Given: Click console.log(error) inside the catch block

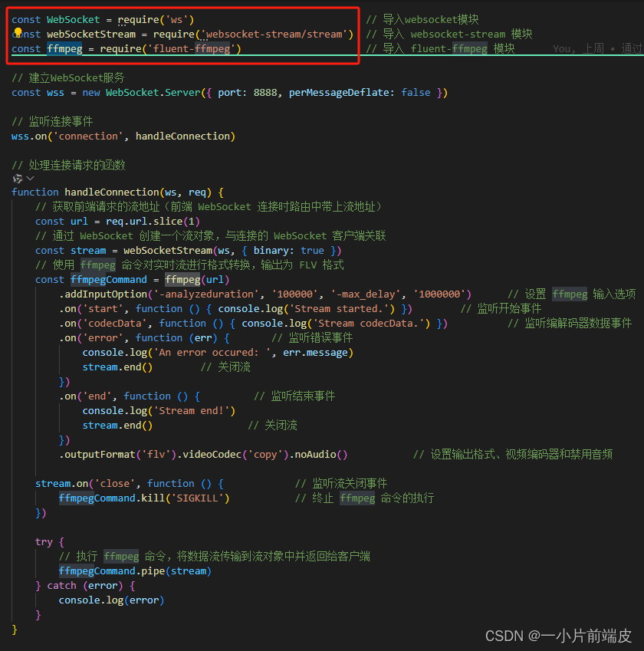Looking at the screenshot, I should coord(111,600).
